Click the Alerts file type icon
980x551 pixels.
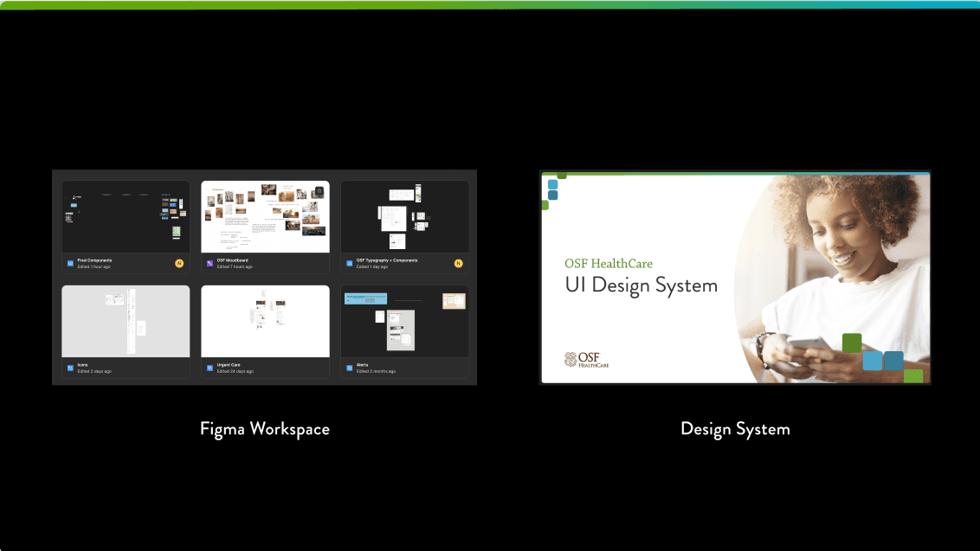[x=350, y=368]
